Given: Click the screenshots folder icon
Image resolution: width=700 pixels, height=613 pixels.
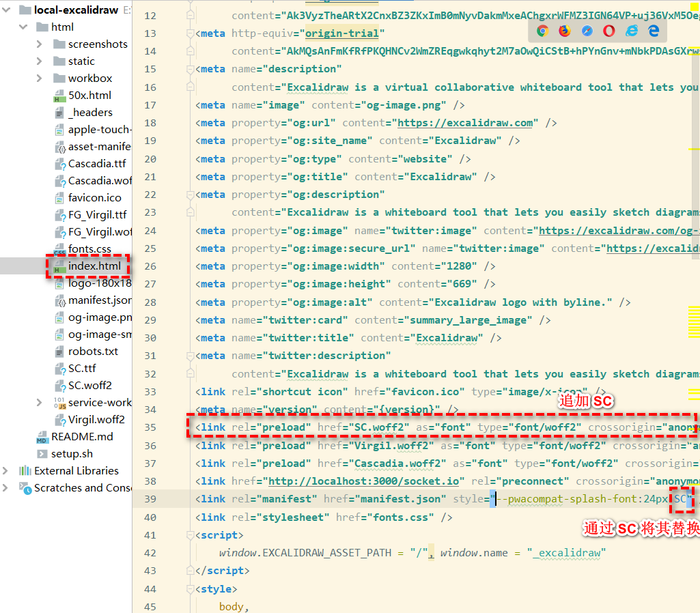Looking at the screenshot, I should [x=59, y=44].
